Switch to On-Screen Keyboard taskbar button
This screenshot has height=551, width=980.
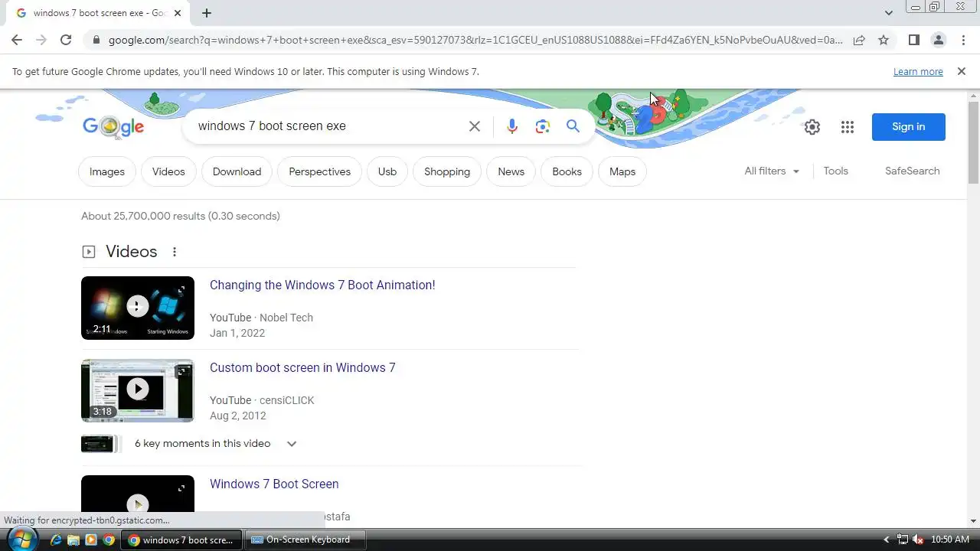click(x=305, y=540)
